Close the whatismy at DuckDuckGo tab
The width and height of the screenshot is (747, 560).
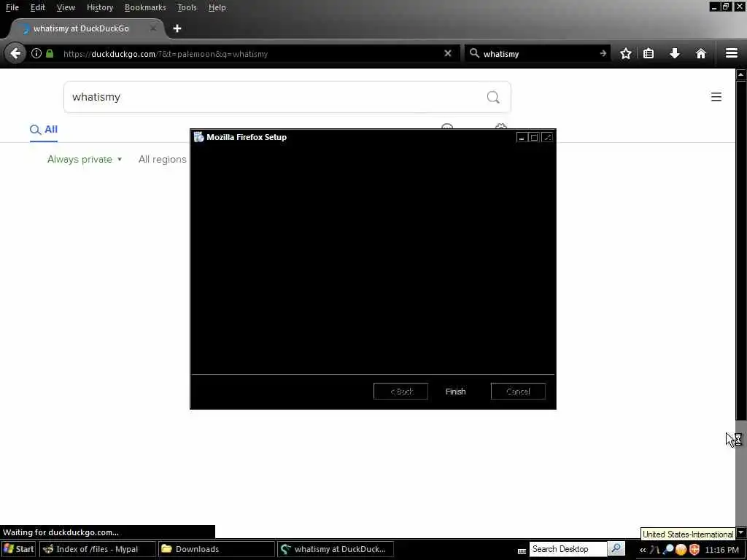153,28
